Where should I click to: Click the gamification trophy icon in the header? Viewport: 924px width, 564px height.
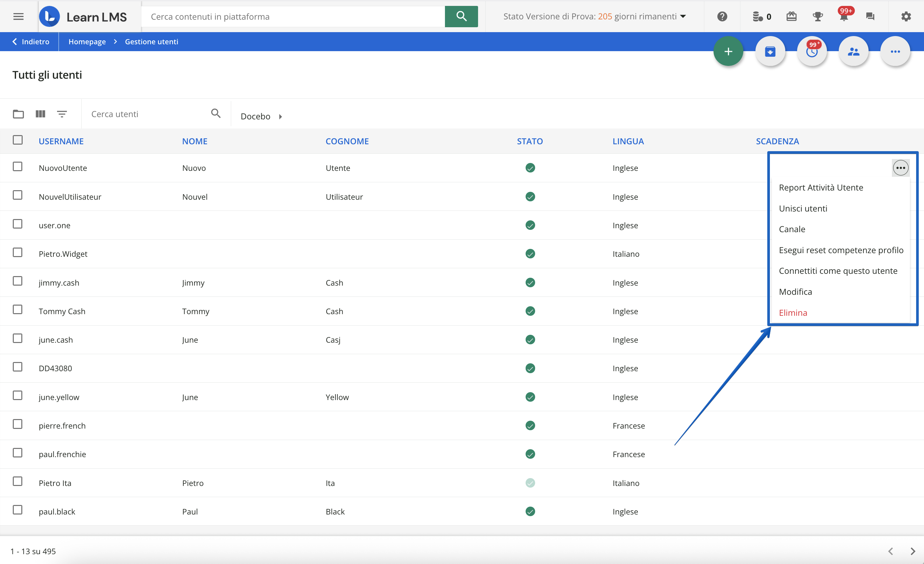[x=818, y=16]
